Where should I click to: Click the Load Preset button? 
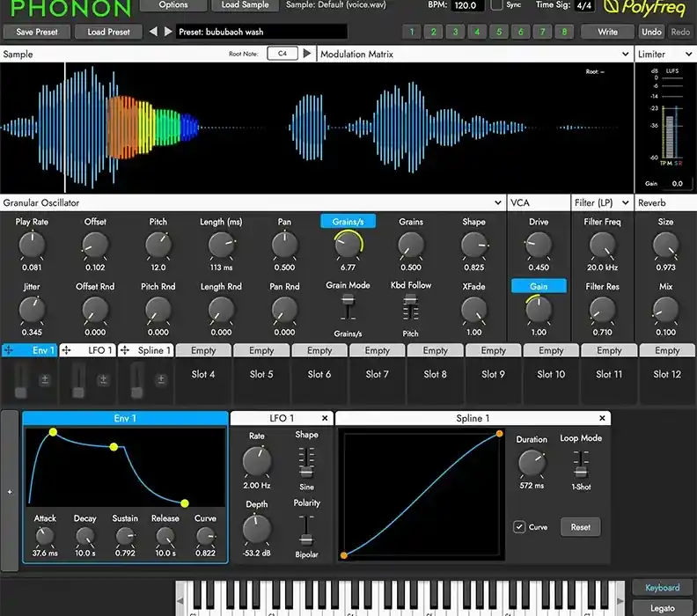[x=108, y=32]
